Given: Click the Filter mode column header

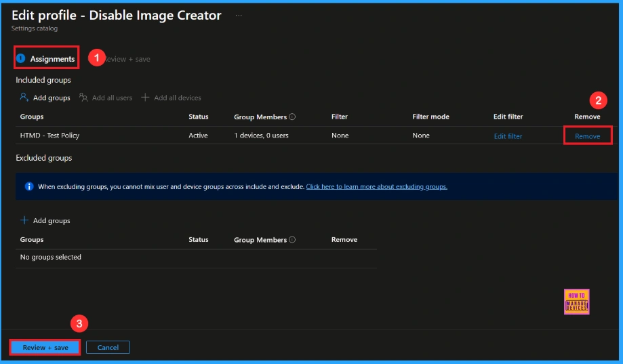Looking at the screenshot, I should click(x=430, y=117).
